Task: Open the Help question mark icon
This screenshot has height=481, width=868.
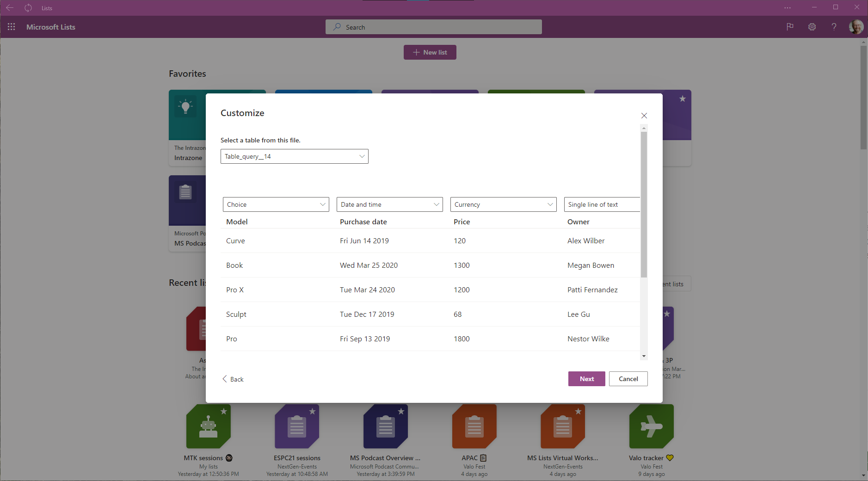Action: click(x=834, y=27)
